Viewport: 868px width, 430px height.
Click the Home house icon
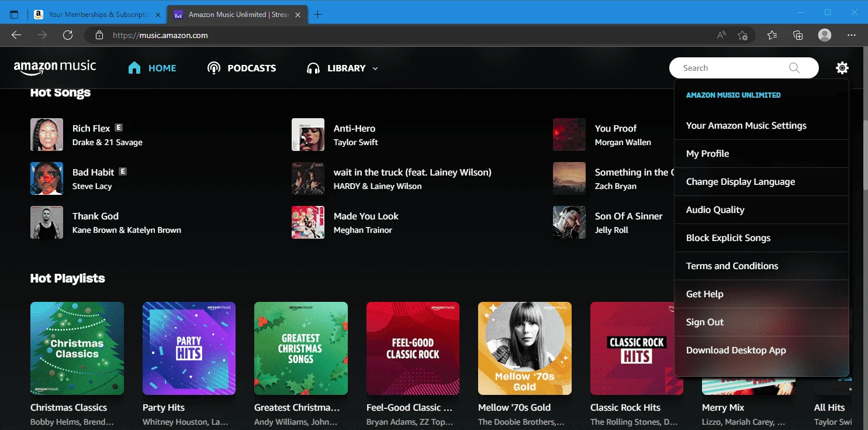(134, 68)
